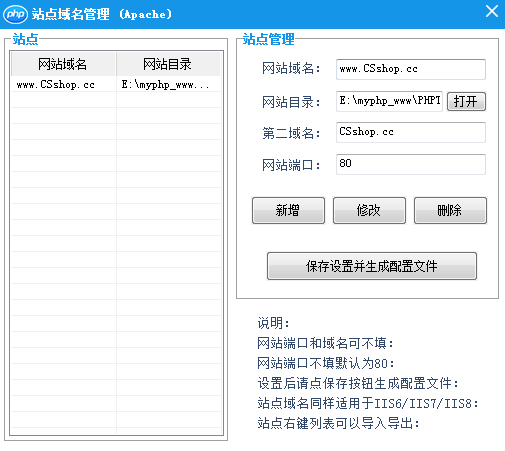Focus the 网站目录 path input field

tap(389, 101)
